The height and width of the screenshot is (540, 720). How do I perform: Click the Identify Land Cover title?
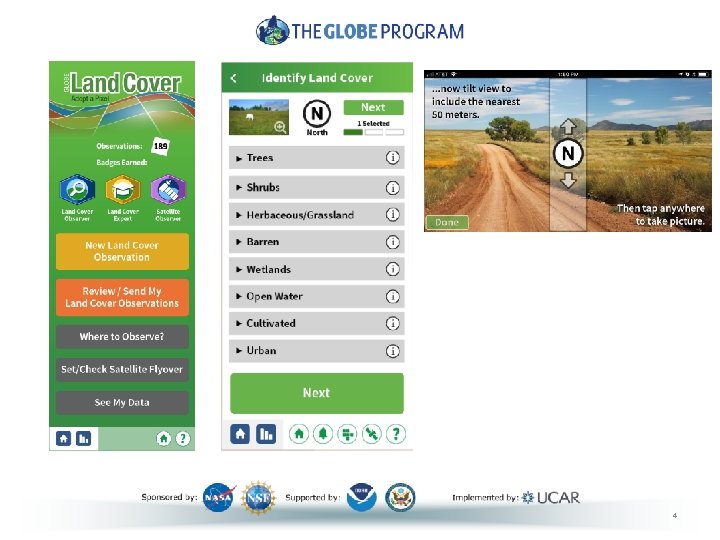(317, 78)
